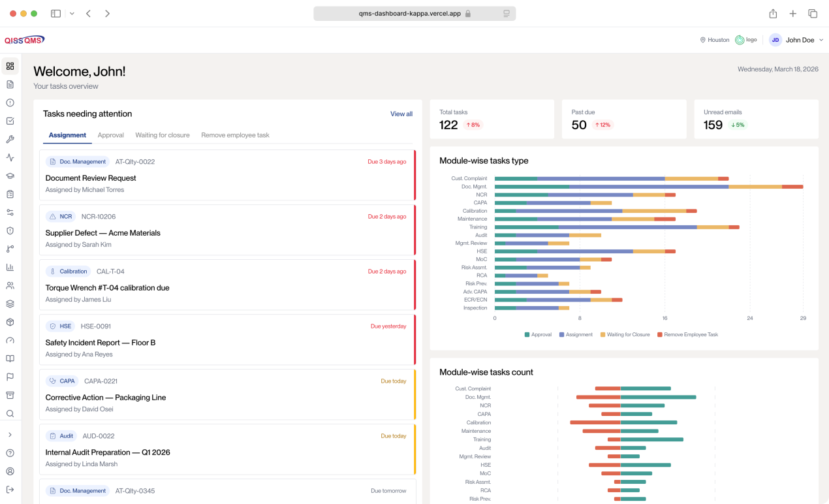The image size is (829, 504).
Task: Click the logout arrow icon in sidebar
Action: tap(10, 490)
